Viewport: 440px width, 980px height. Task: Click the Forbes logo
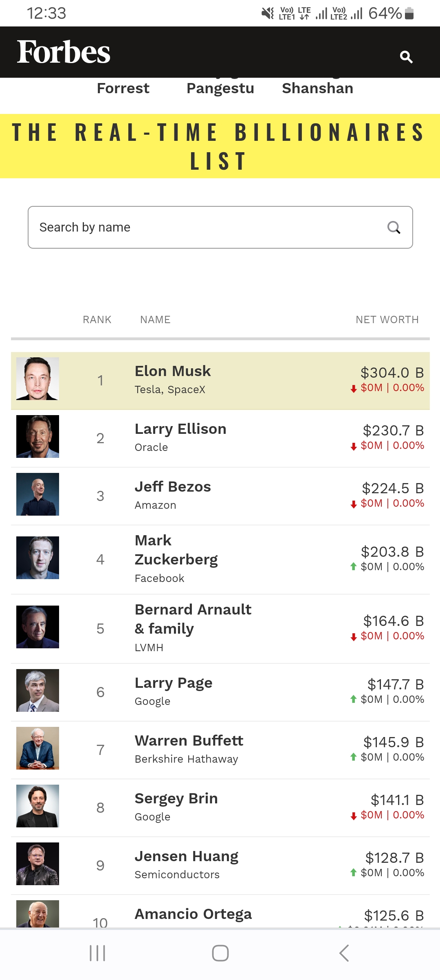coord(64,52)
